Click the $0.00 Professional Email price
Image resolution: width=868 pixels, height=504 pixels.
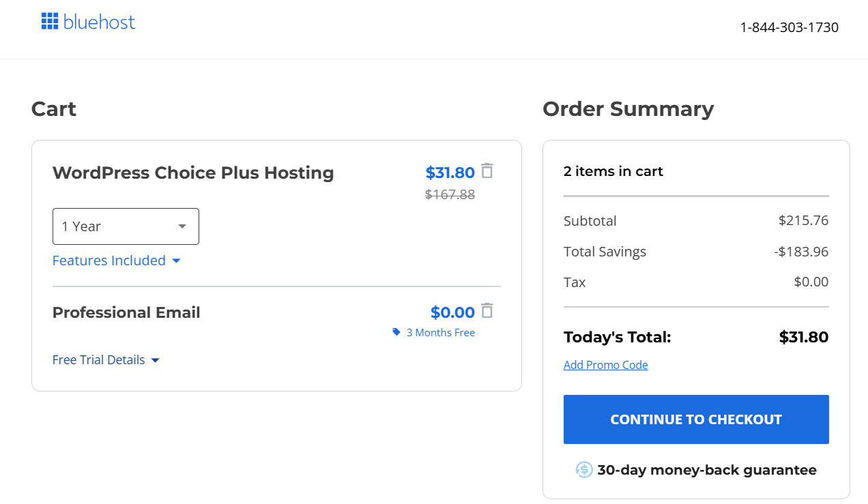[452, 312]
